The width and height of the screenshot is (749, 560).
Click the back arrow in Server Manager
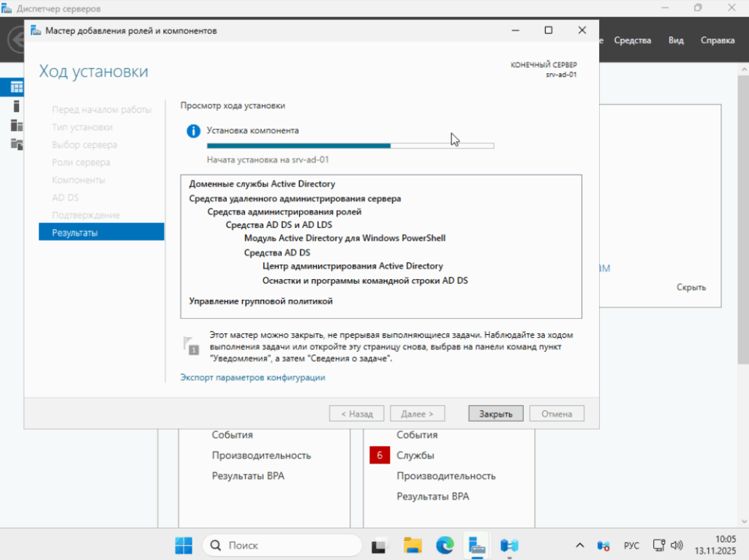point(18,39)
